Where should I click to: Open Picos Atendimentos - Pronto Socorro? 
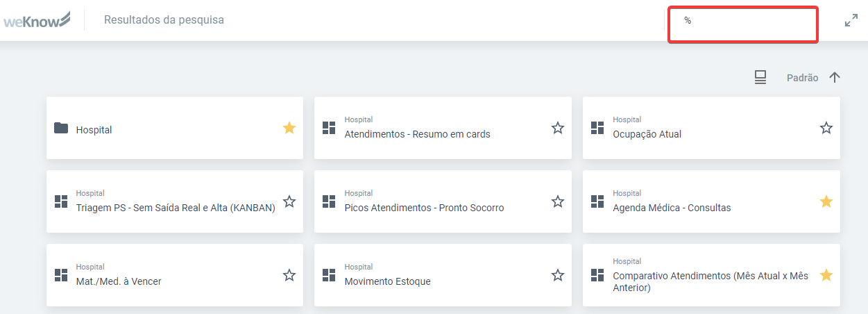(x=424, y=208)
